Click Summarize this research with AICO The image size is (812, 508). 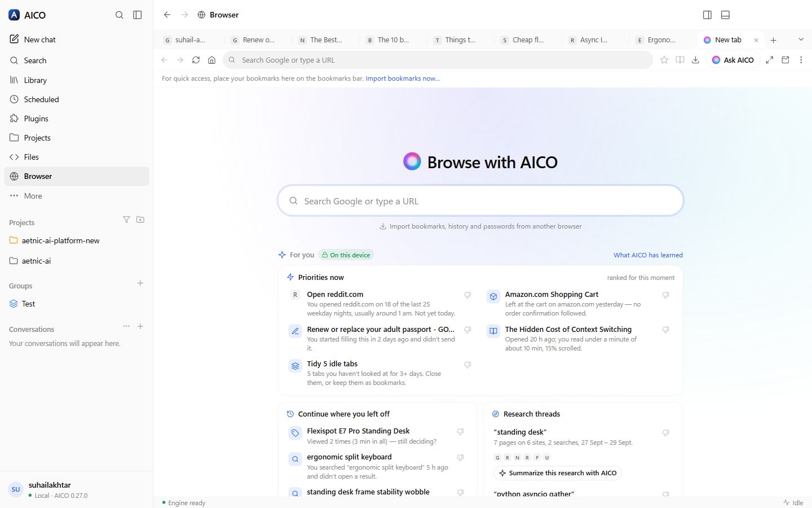coord(557,473)
